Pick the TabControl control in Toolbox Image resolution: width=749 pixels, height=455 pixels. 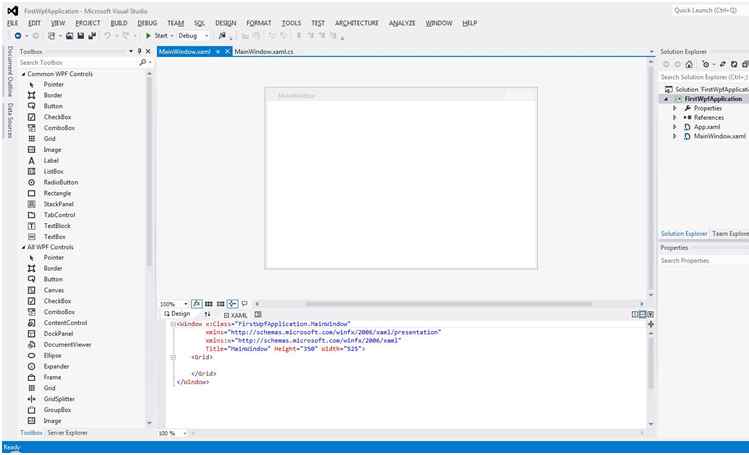tap(59, 215)
